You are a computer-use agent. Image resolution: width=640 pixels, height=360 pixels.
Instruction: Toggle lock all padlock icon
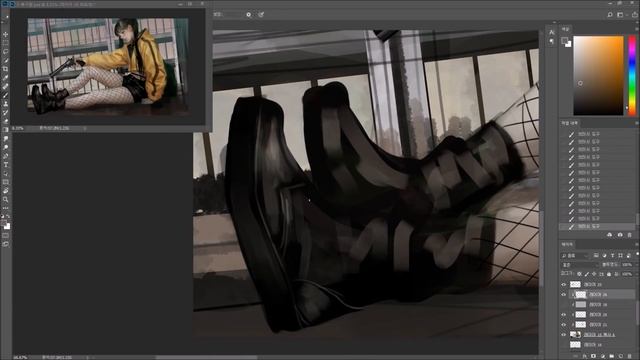click(609, 274)
